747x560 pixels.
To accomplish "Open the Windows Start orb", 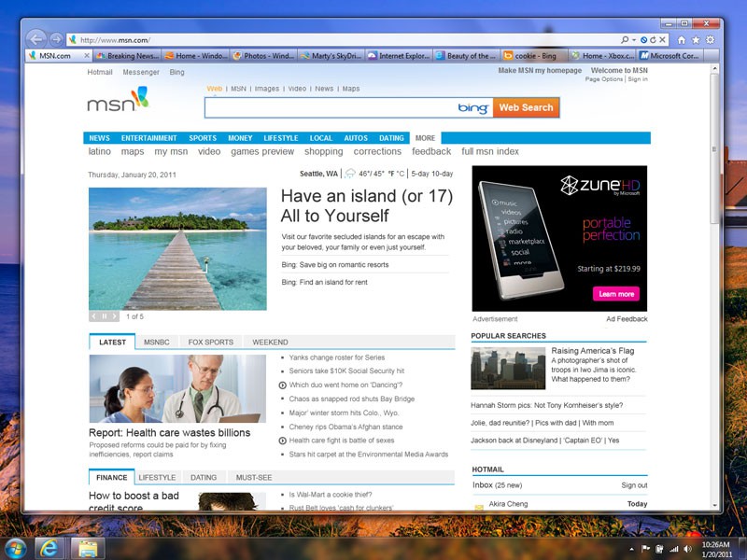I will 13,546.
